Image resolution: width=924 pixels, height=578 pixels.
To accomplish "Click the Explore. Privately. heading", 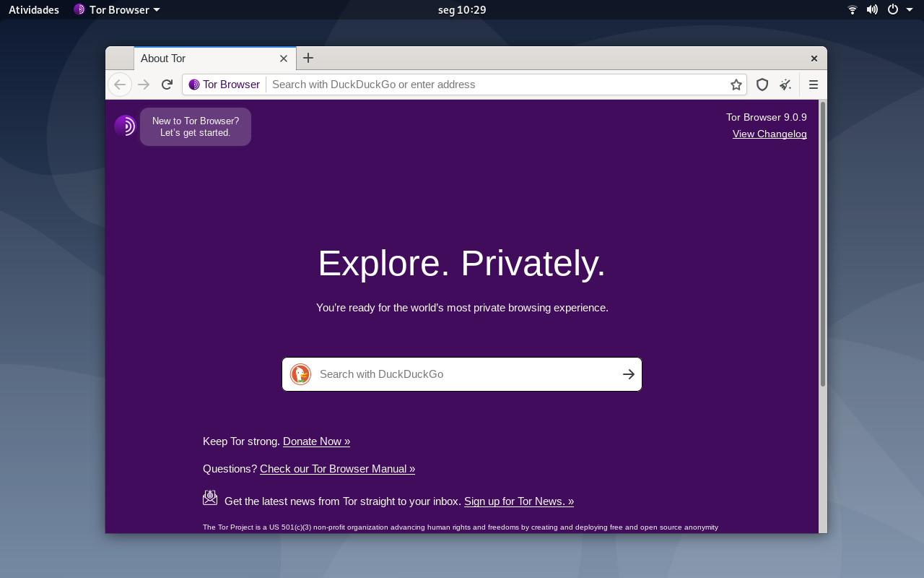I will click(462, 263).
